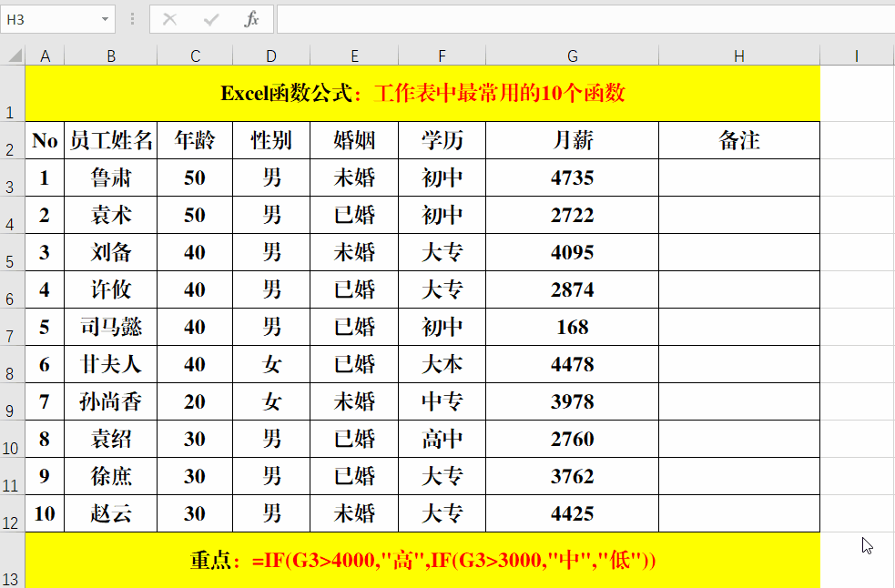Screen dimensions: 895x588
Task: Select the cell containing 袁术
Action: (x=111, y=215)
